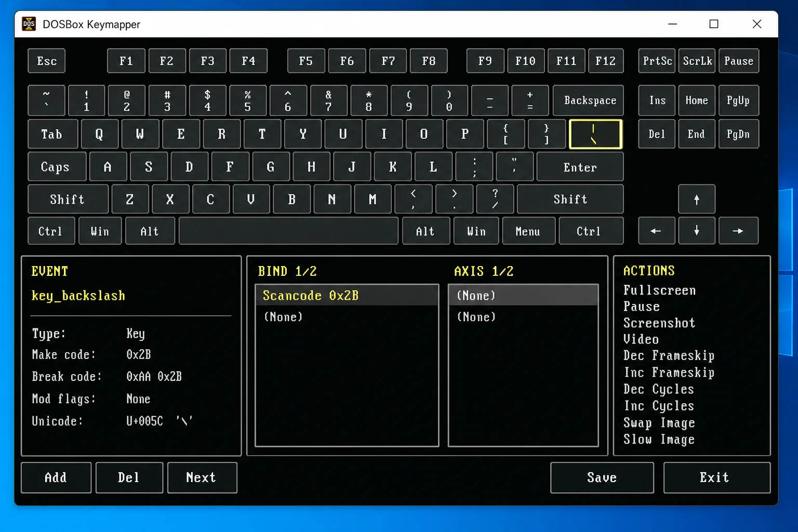Select Scancode 0x2B bind entry
The image size is (798, 532).
(347, 295)
